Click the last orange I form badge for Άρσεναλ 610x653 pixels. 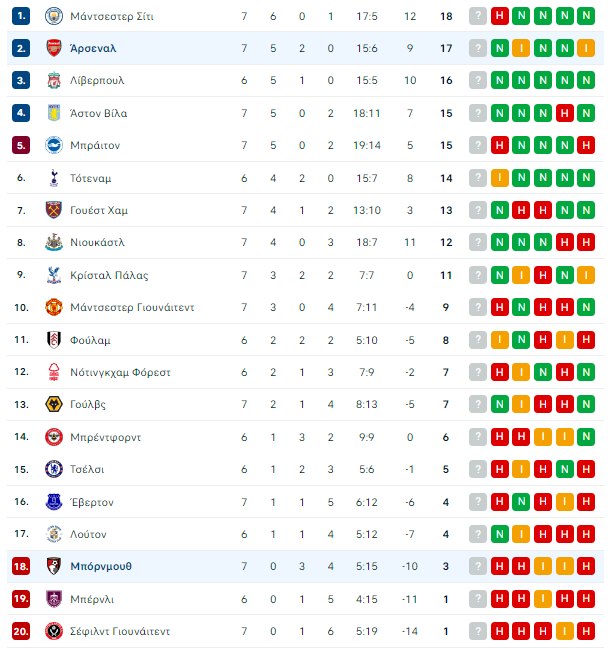click(586, 48)
